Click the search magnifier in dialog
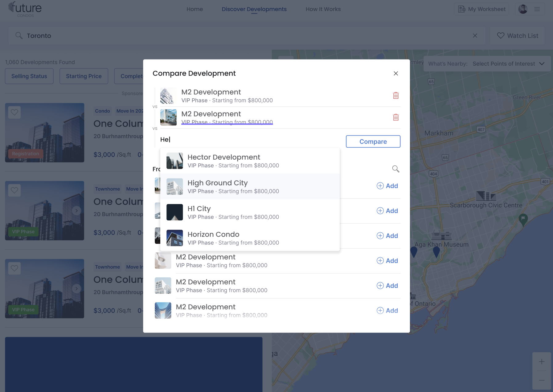The height and width of the screenshot is (392, 553). [x=396, y=169]
